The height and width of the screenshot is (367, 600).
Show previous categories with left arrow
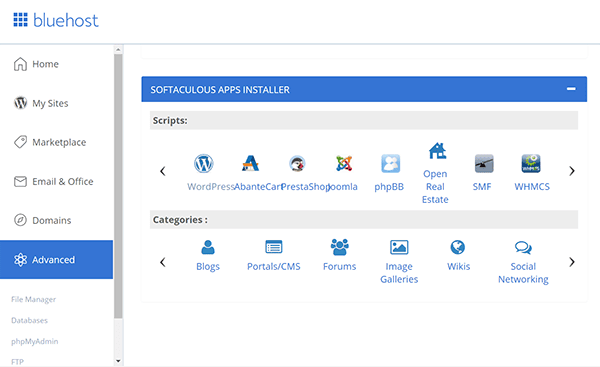point(163,262)
